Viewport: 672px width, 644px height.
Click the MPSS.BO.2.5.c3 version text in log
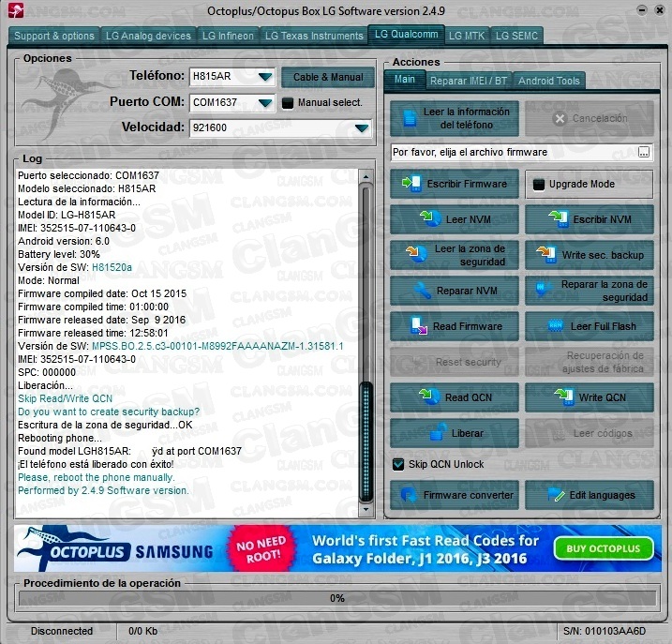[217, 347]
